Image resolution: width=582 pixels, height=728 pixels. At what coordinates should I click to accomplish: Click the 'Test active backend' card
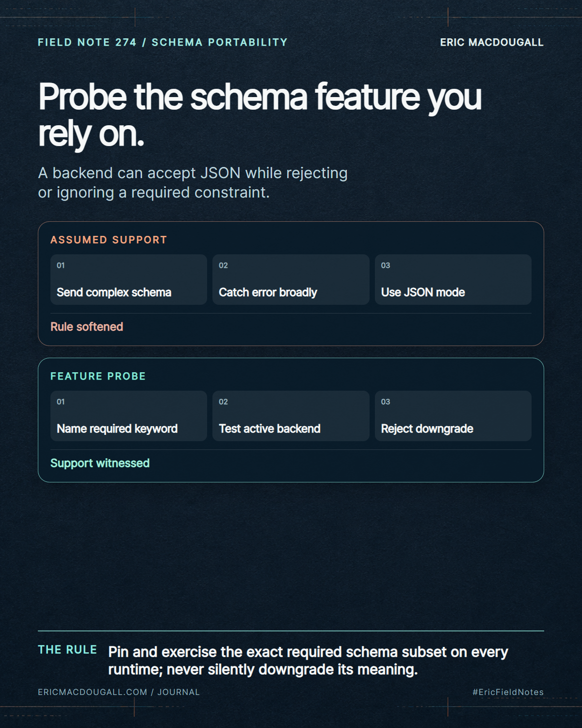291,416
